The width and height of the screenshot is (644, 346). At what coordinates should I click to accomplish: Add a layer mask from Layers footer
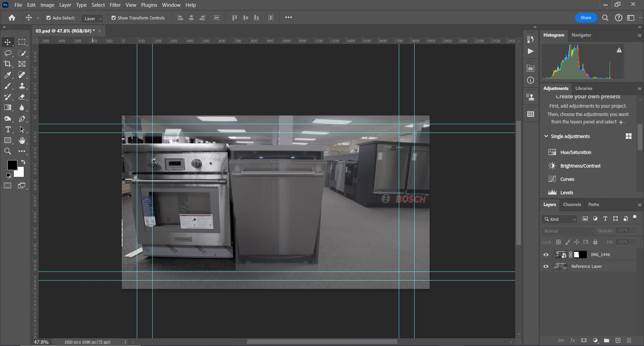point(584,340)
